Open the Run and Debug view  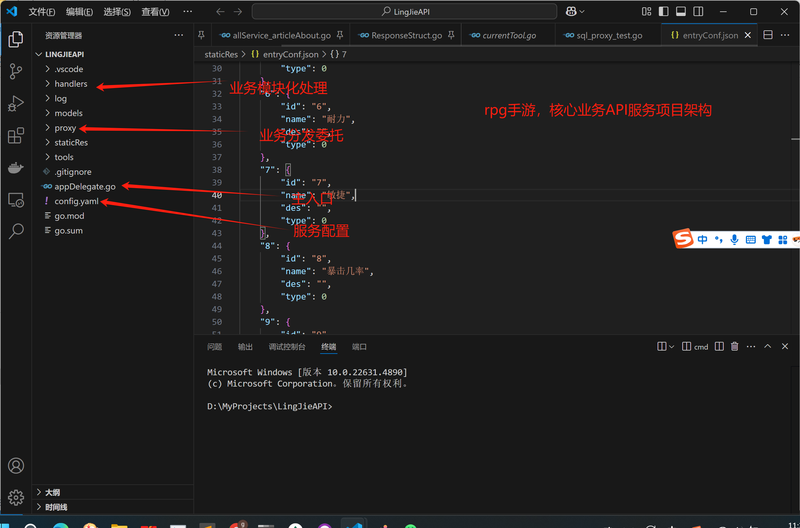[x=16, y=104]
